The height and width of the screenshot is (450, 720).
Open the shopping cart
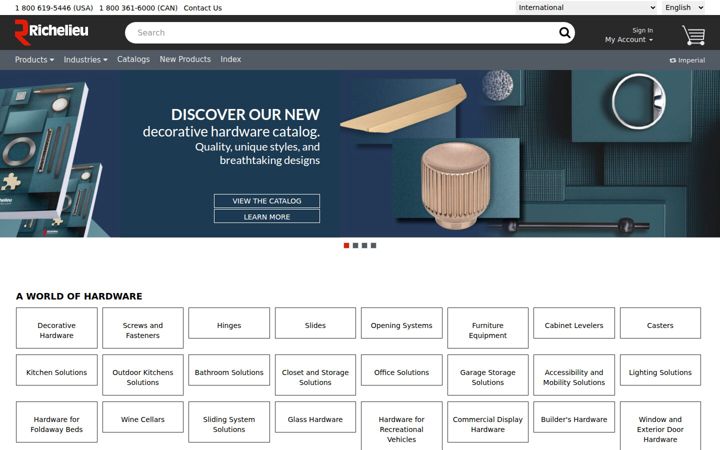[x=693, y=35]
